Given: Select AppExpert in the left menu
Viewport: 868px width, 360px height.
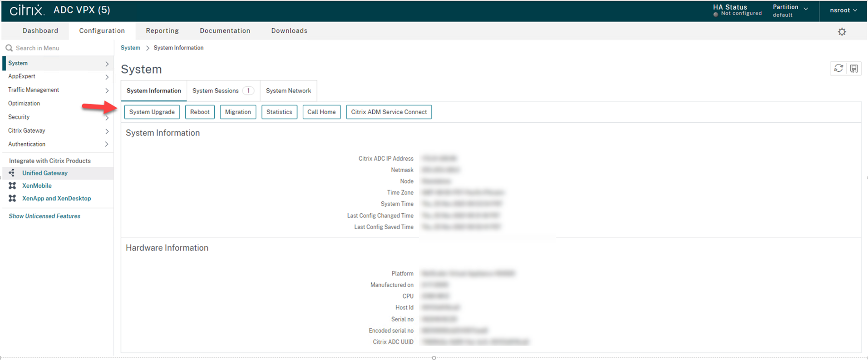Looking at the screenshot, I should click(22, 76).
